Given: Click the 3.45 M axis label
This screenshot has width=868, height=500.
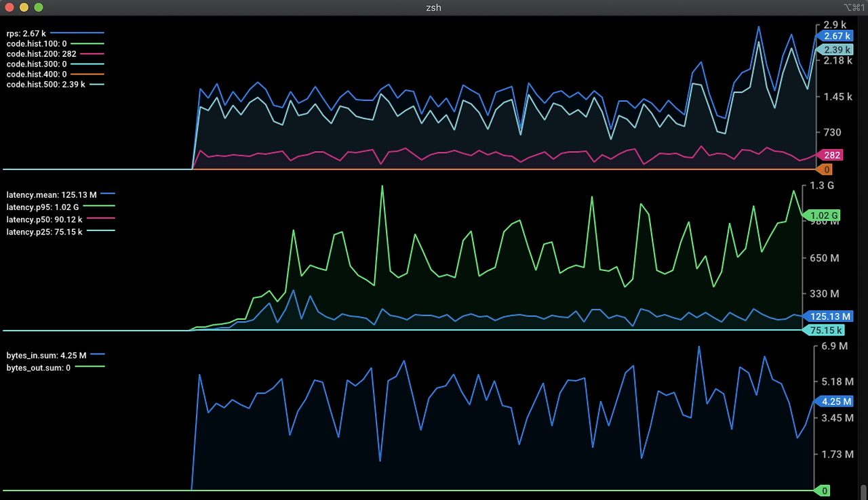Looking at the screenshot, I should click(x=837, y=418).
